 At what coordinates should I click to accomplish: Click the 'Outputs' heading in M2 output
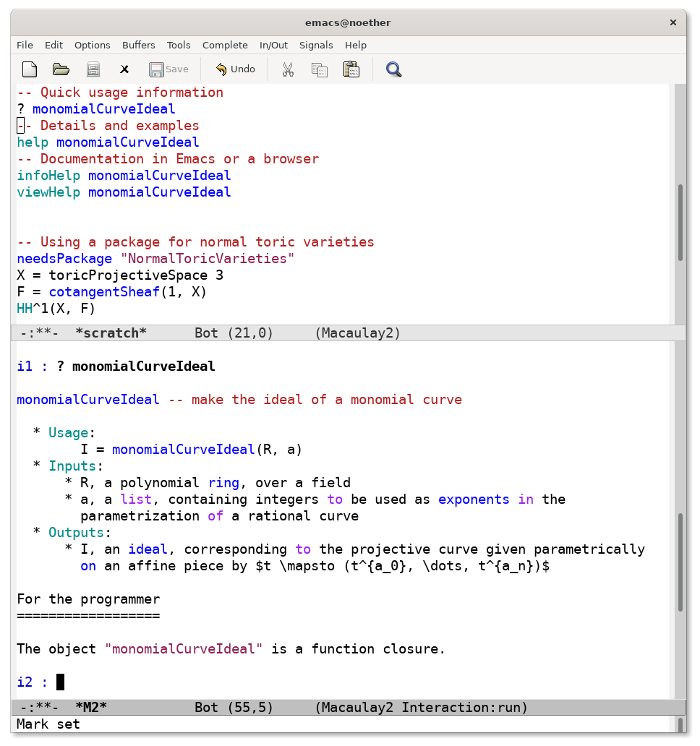[x=76, y=533]
